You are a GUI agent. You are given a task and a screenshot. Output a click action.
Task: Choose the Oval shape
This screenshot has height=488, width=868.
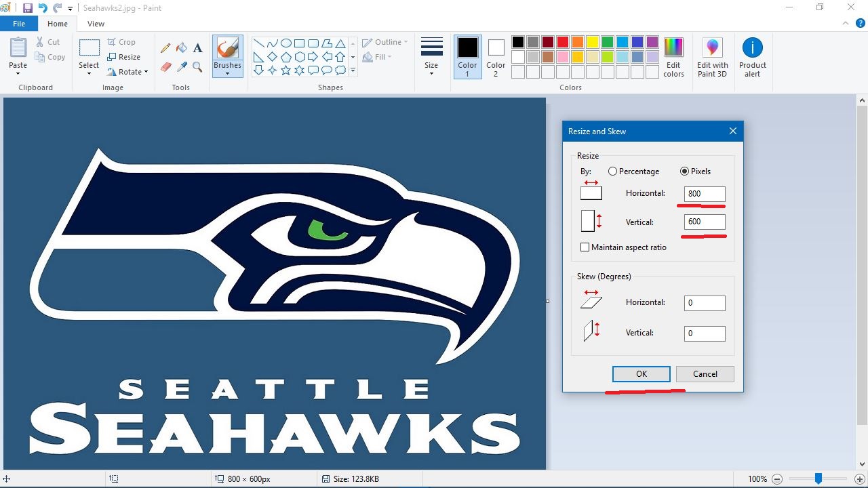285,43
